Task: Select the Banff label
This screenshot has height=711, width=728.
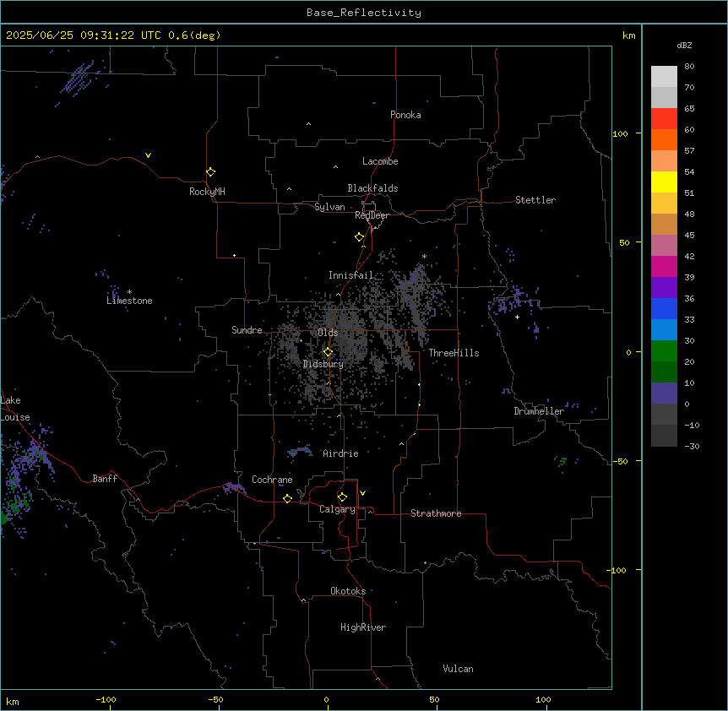Action: [x=105, y=479]
